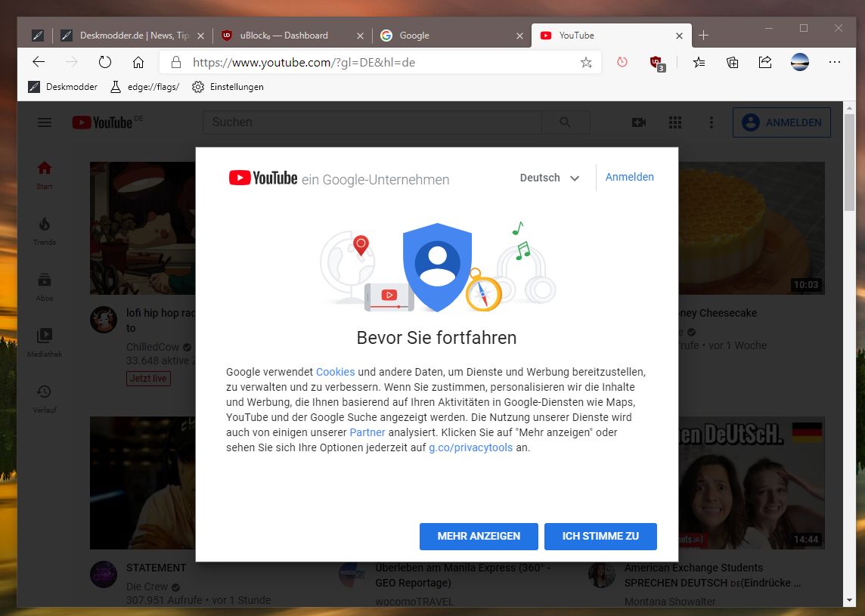The height and width of the screenshot is (616, 865).
Task: Open the browser three-dot settings menu
Action: (834, 63)
